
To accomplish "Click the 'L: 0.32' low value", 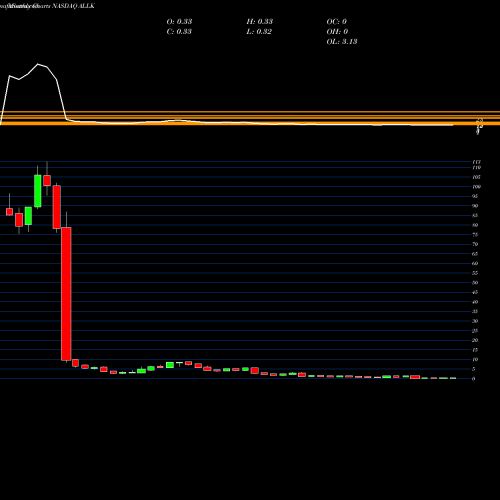I will pos(259,31).
